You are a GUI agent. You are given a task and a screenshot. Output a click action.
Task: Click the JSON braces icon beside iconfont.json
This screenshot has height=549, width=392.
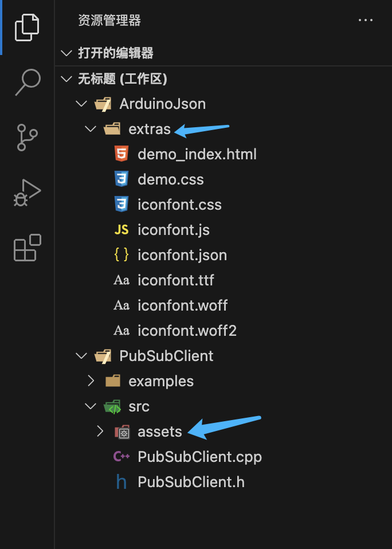pyautogui.click(x=121, y=254)
